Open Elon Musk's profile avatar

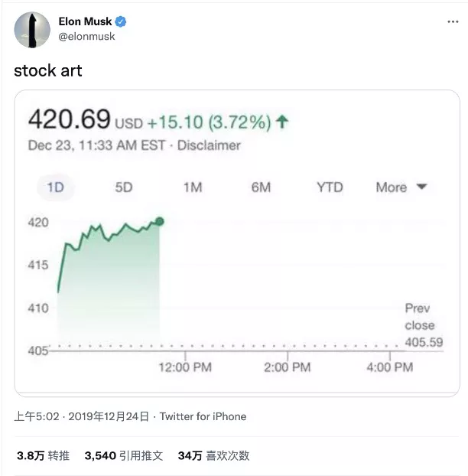pyautogui.click(x=32, y=30)
